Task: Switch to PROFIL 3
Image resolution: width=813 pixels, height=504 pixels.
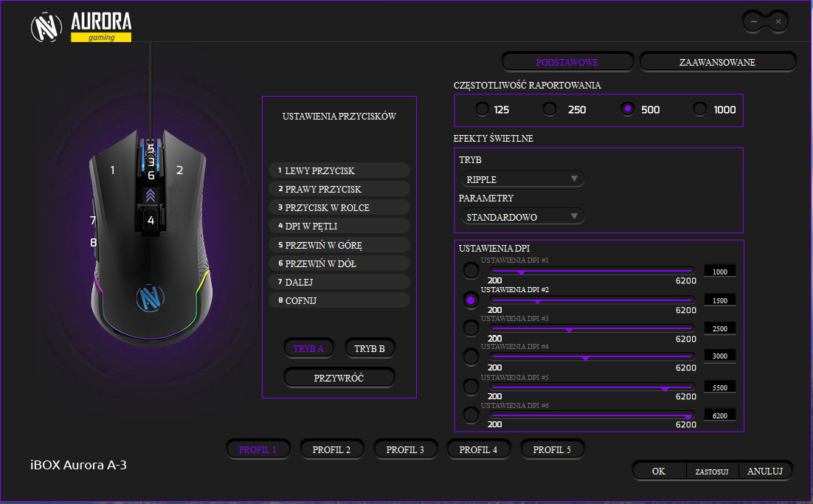Action: [x=405, y=449]
